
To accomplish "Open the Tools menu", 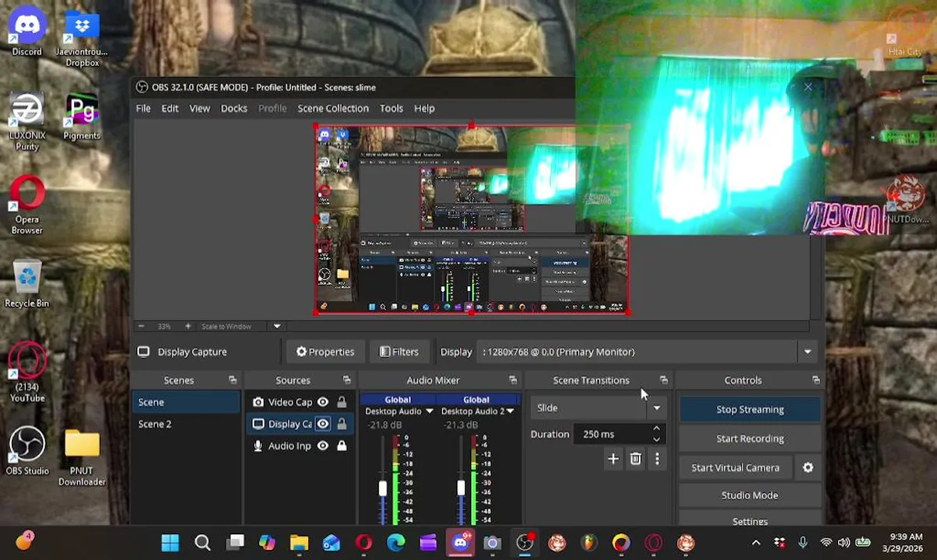I will pos(391,108).
